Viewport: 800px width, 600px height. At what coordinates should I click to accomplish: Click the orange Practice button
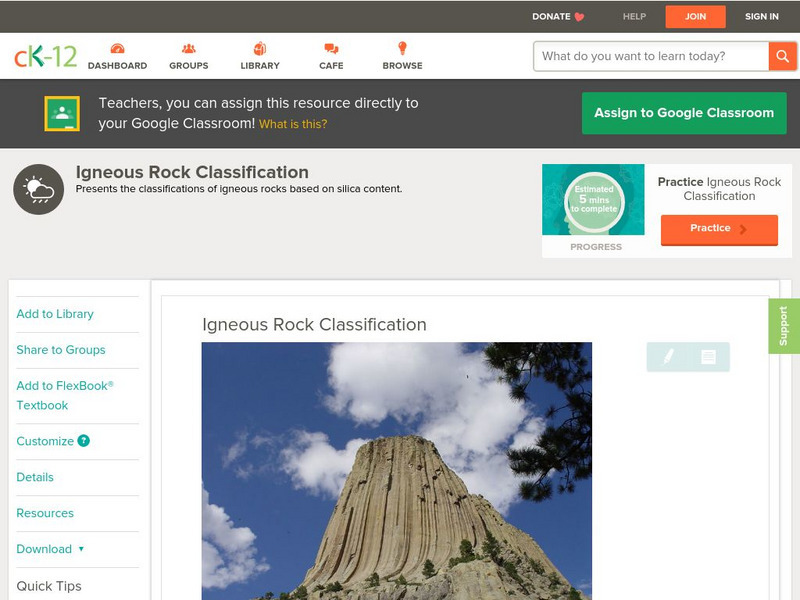point(718,229)
